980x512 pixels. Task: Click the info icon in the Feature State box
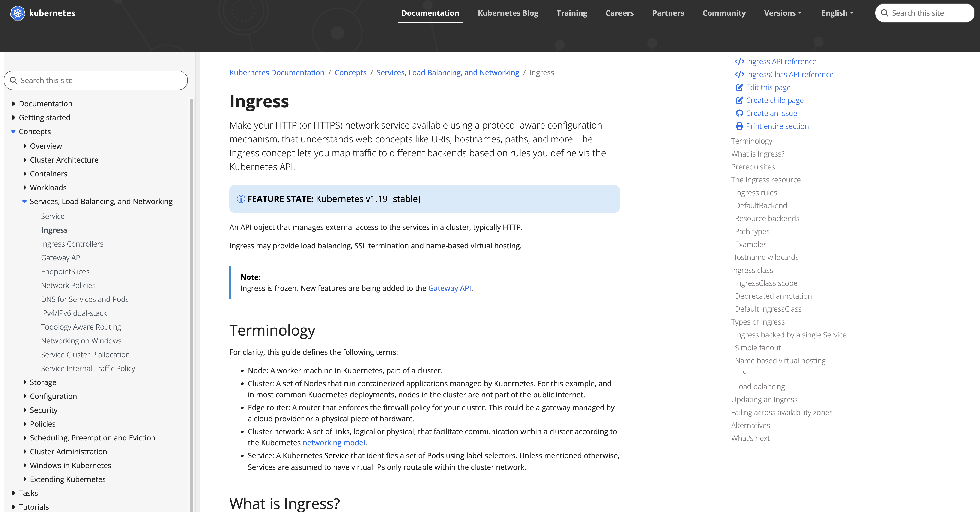pos(241,199)
